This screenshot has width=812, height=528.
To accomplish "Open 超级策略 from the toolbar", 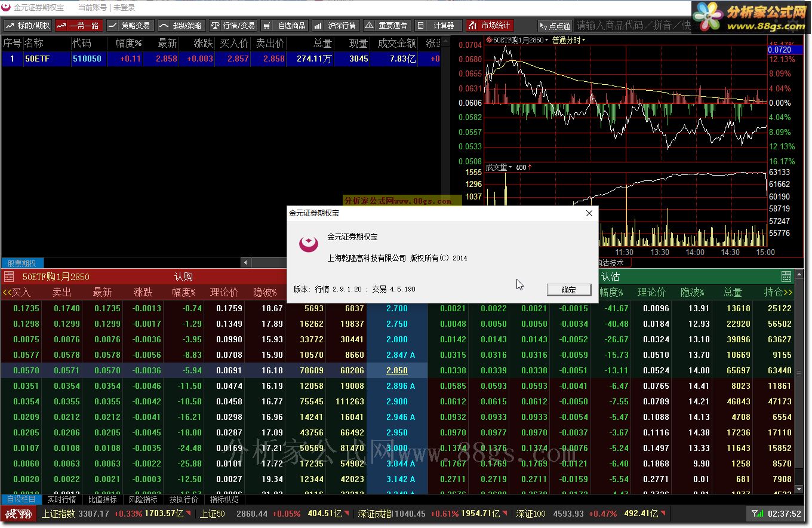I will pyautogui.click(x=182, y=26).
